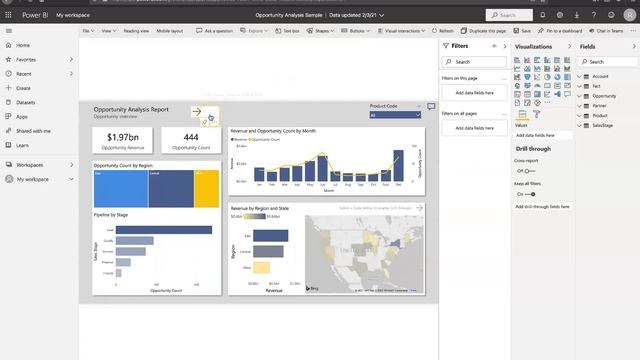The width and height of the screenshot is (640, 360).
Task: Select the table visual
Action: point(527,94)
